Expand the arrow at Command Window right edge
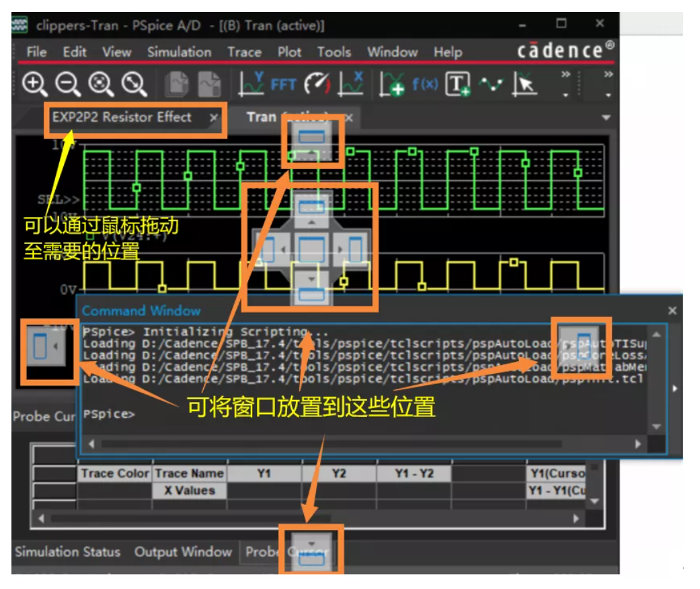700x589 pixels. click(674, 389)
